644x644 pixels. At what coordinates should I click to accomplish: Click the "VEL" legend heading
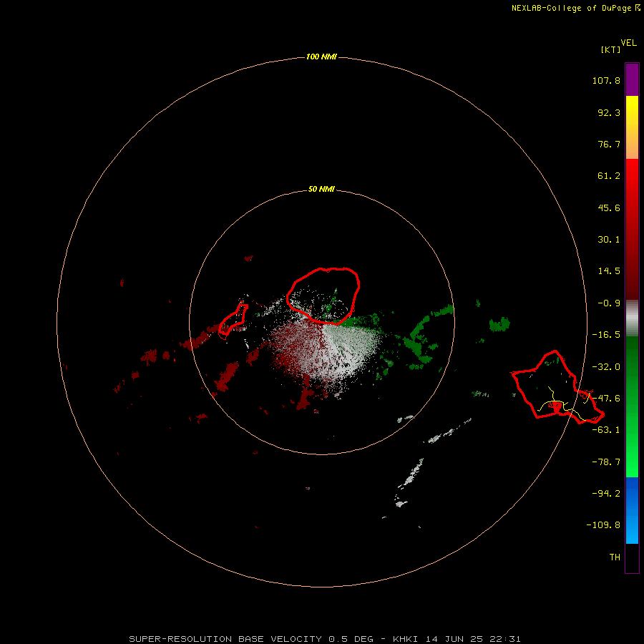coord(628,43)
